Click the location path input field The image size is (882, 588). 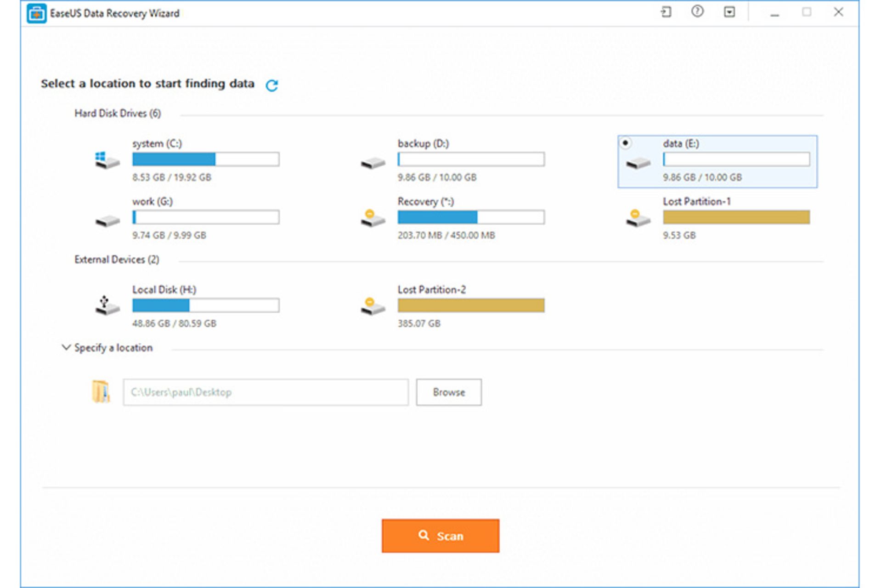(x=266, y=392)
